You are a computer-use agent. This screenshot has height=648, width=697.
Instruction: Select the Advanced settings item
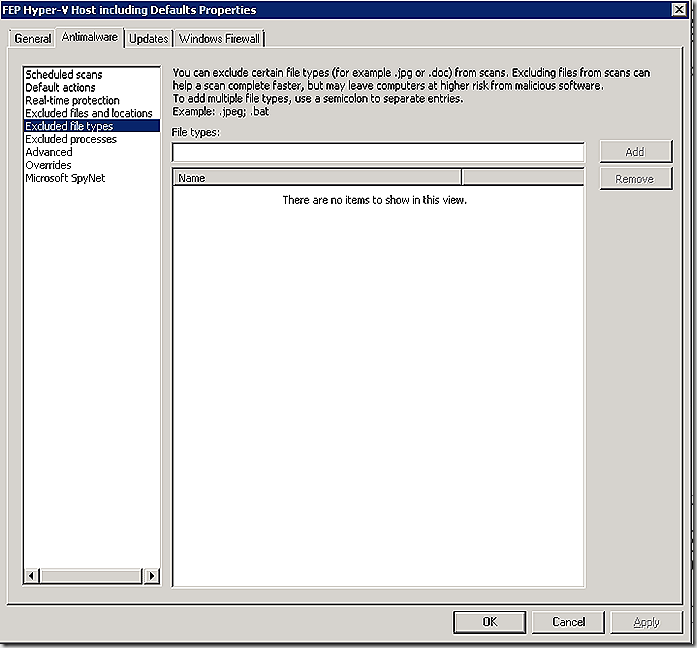point(92,152)
